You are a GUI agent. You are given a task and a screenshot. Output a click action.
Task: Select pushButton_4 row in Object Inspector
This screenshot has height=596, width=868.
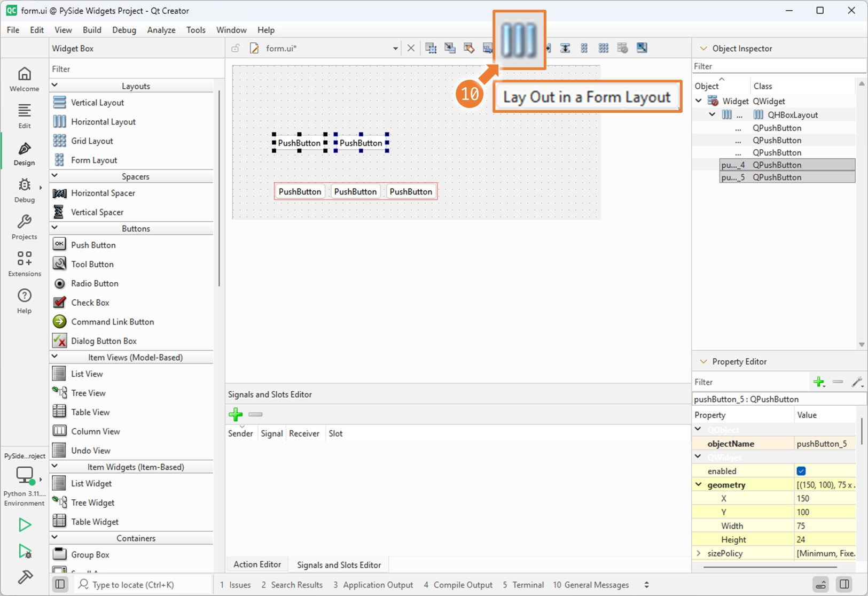[787, 165]
